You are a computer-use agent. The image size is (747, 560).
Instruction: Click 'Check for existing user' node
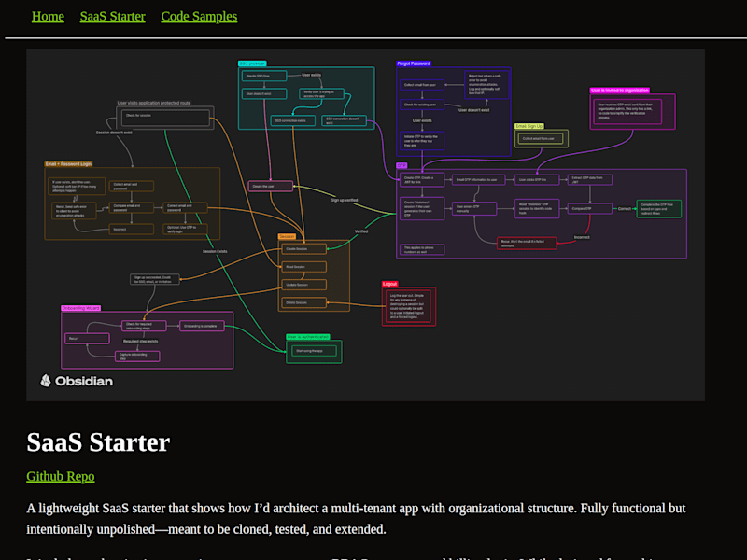422,105
